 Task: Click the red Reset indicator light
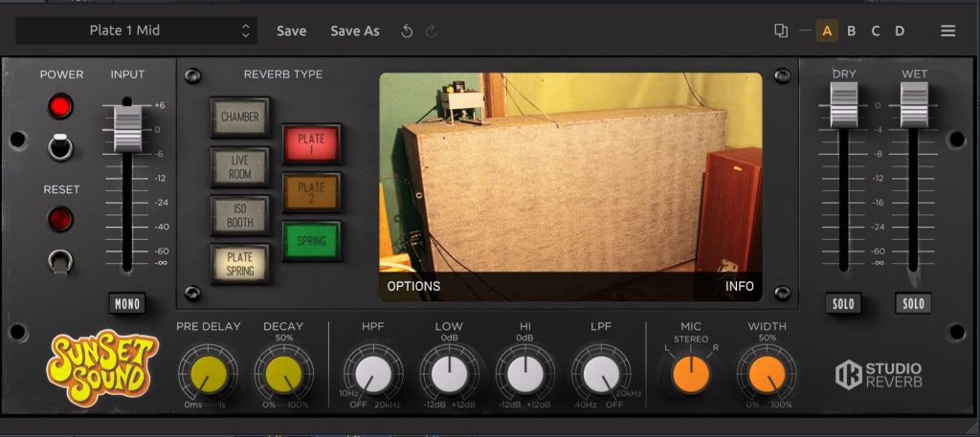tap(61, 219)
